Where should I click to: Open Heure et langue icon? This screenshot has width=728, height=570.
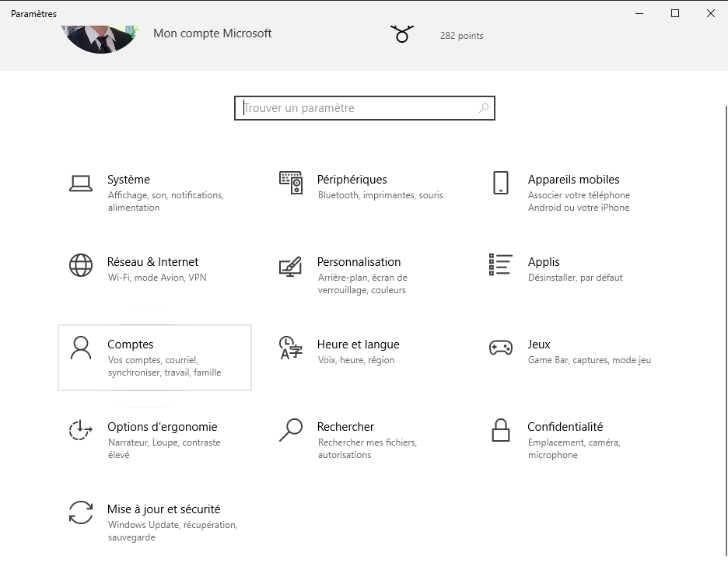tap(290, 348)
